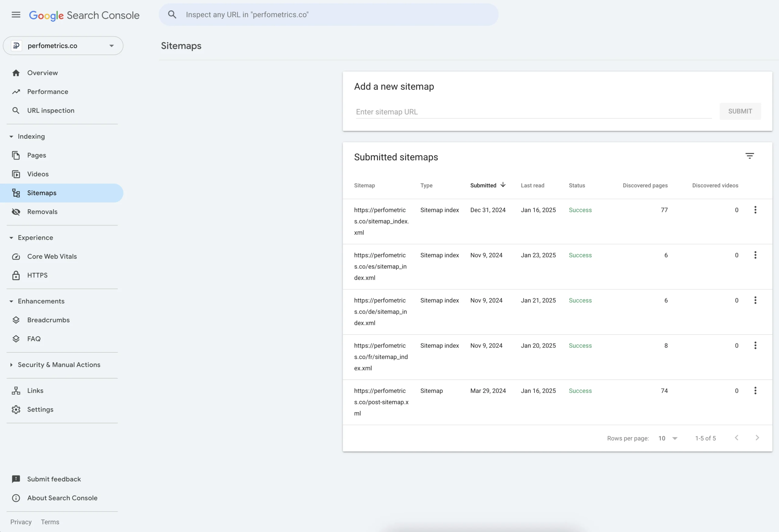Click the Overview home icon
The image size is (779, 532).
point(16,73)
